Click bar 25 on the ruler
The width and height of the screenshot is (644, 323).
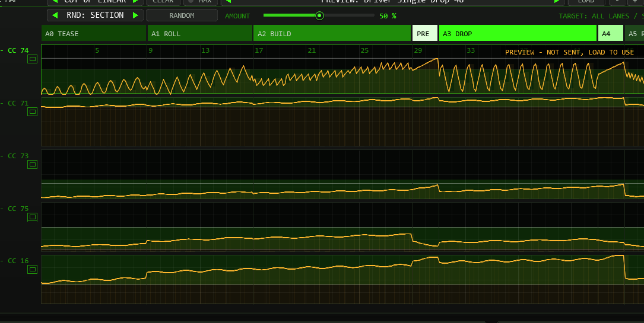364,50
